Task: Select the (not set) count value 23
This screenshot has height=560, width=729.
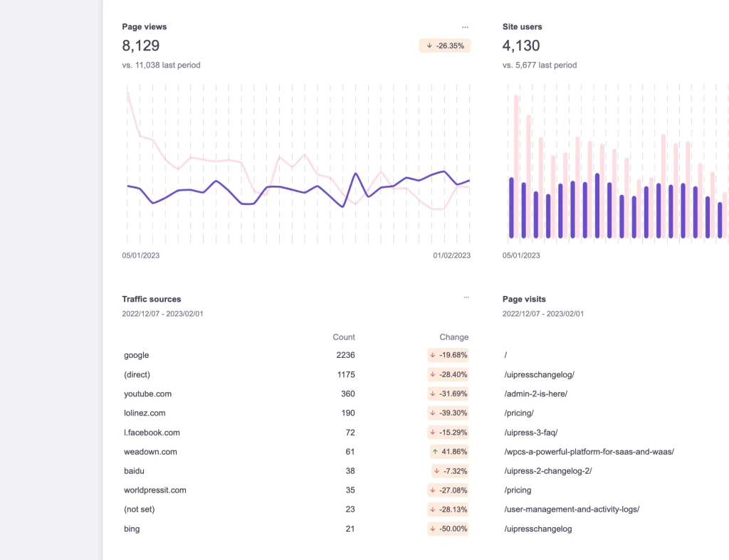Action: (x=350, y=509)
